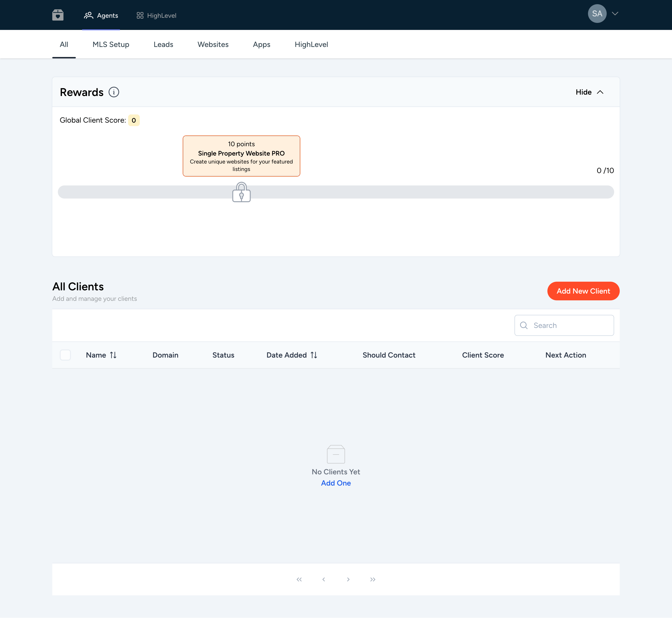
Task: Open HighLevel in top navigation
Action: click(156, 15)
